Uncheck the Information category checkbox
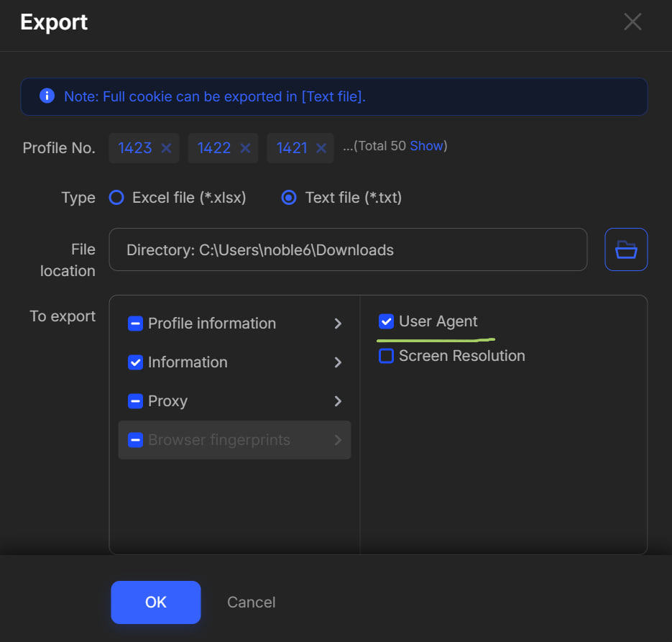Screen dimensions: 672x642 click(135, 362)
